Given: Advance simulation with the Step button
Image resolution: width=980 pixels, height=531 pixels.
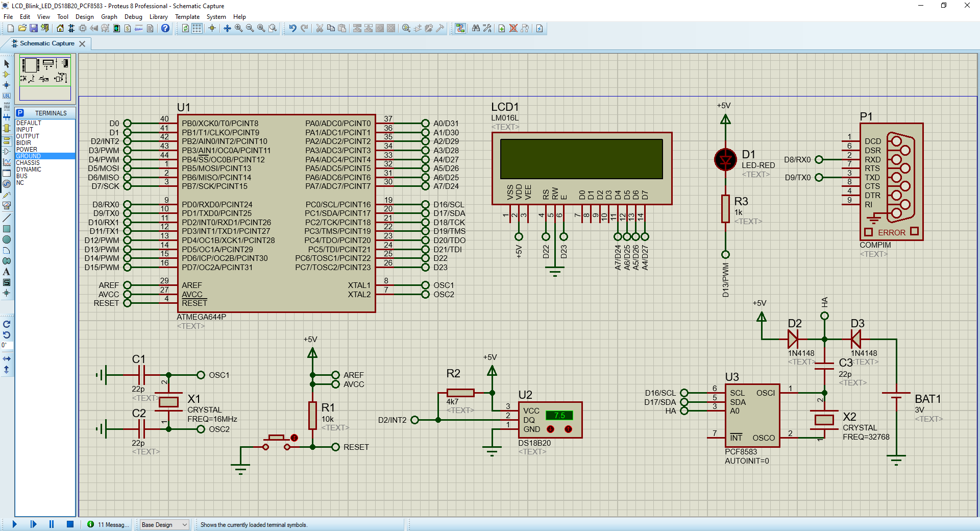Looking at the screenshot, I should tap(33, 524).
